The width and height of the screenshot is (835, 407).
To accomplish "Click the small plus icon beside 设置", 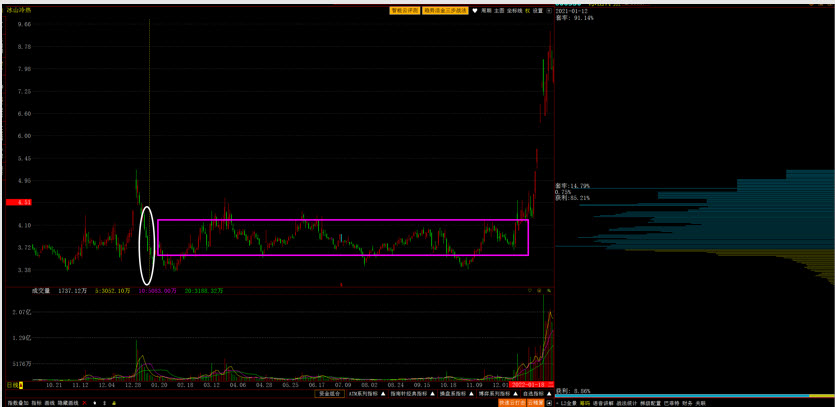I will pos(548,11).
